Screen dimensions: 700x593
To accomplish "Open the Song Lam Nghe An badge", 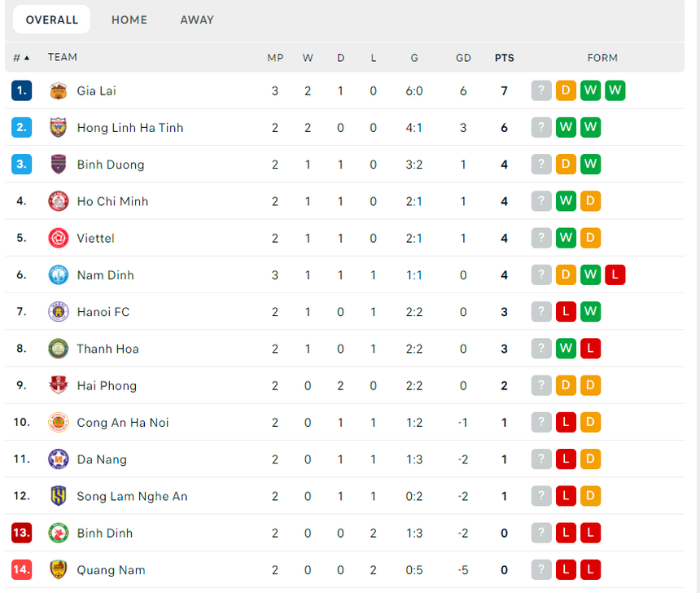I will (x=58, y=495).
